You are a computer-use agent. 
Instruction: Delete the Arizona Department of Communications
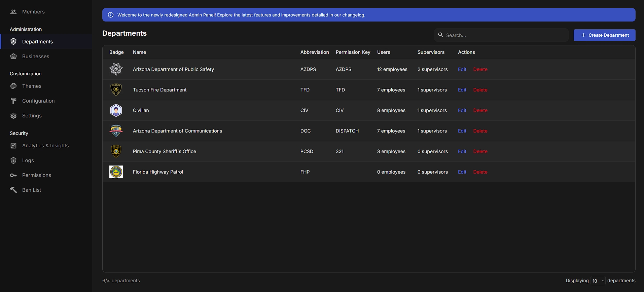480,131
